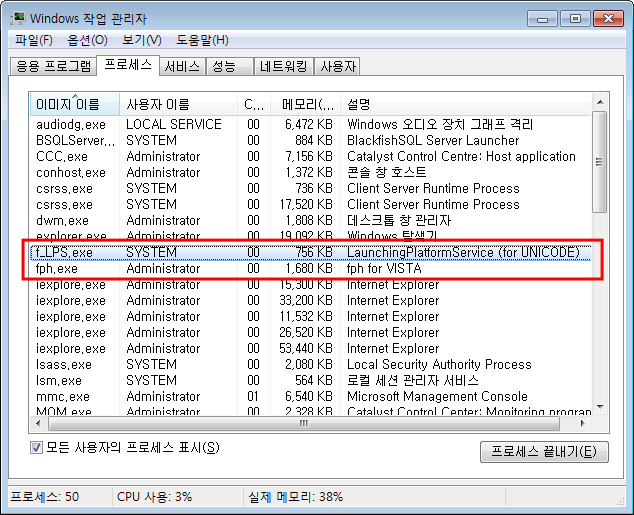The width and height of the screenshot is (634, 515).
Task: Select the CCC.exe process
Action: point(311,156)
